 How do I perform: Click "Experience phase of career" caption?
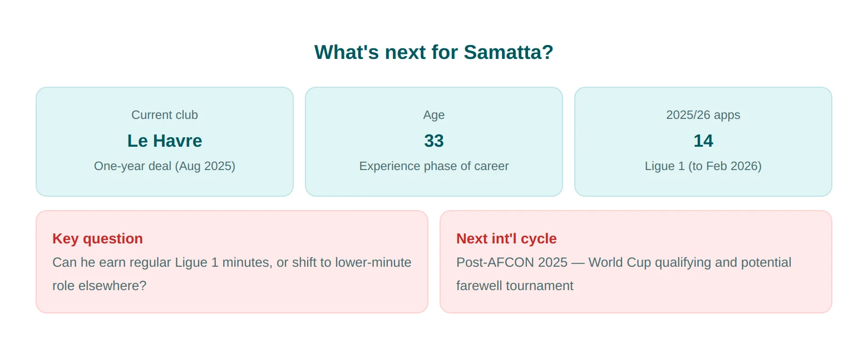434,166
